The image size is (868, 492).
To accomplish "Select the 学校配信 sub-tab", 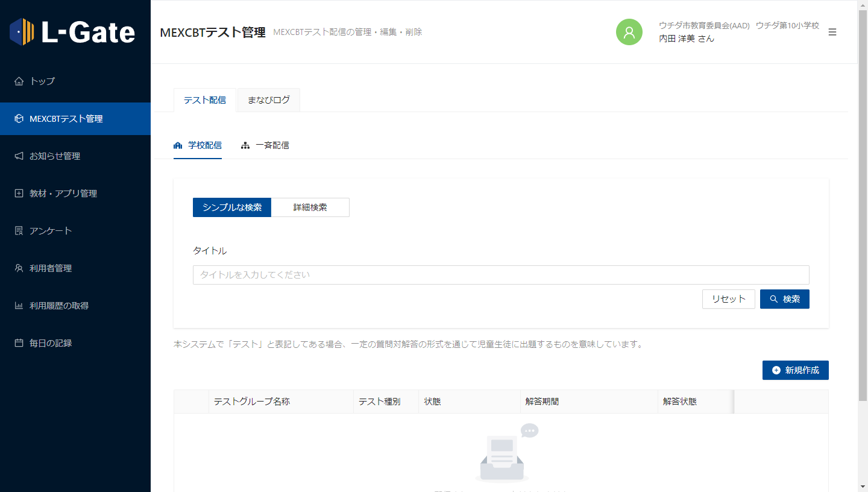I will pos(198,145).
